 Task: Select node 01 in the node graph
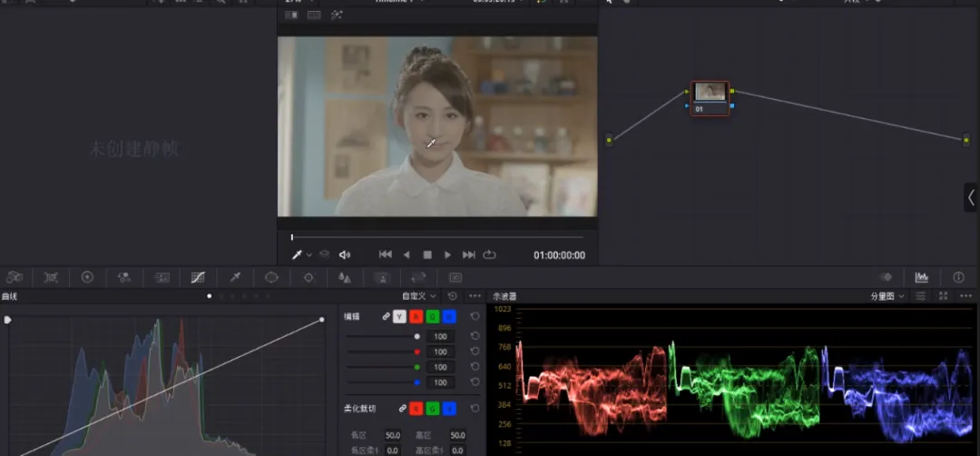(710, 98)
